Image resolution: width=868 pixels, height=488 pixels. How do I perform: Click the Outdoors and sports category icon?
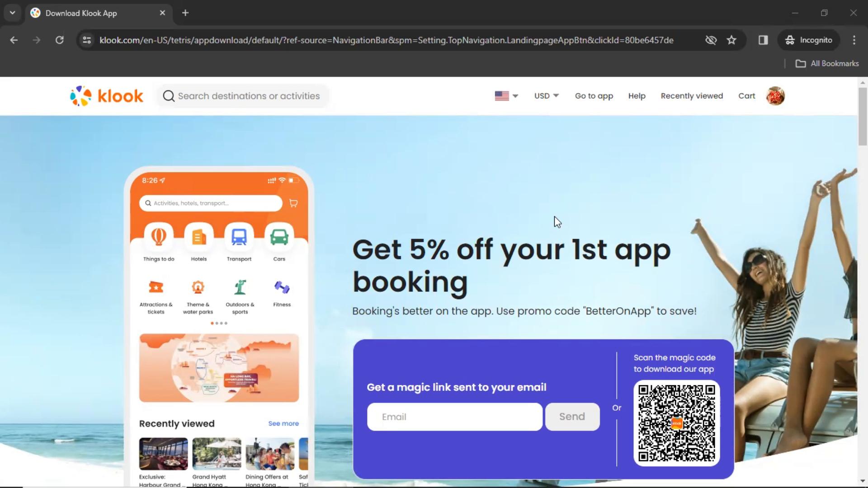pos(240,288)
